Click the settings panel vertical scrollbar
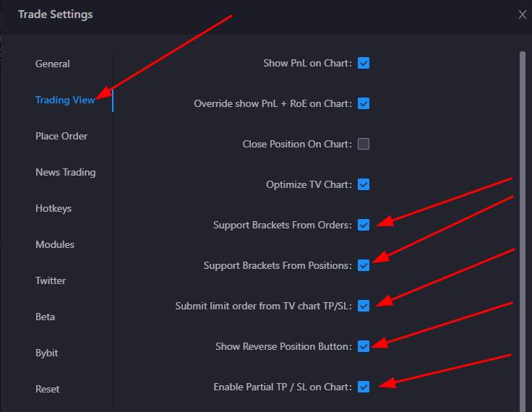This screenshot has width=532, height=412. (523, 231)
